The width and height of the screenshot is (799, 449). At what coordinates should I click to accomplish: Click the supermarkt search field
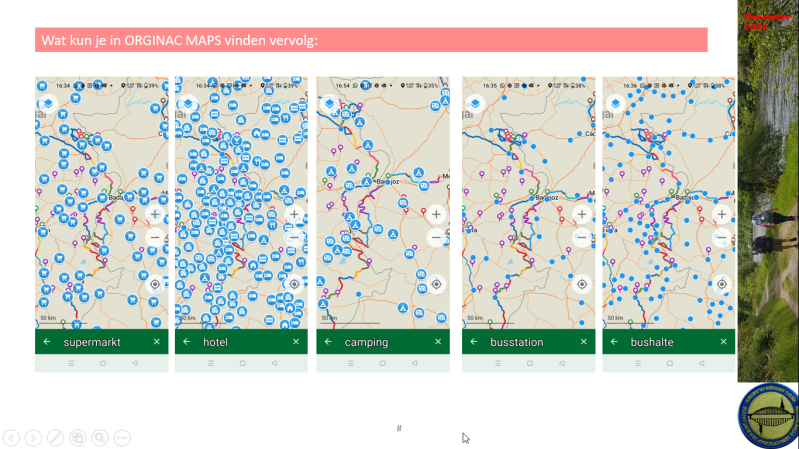point(101,341)
